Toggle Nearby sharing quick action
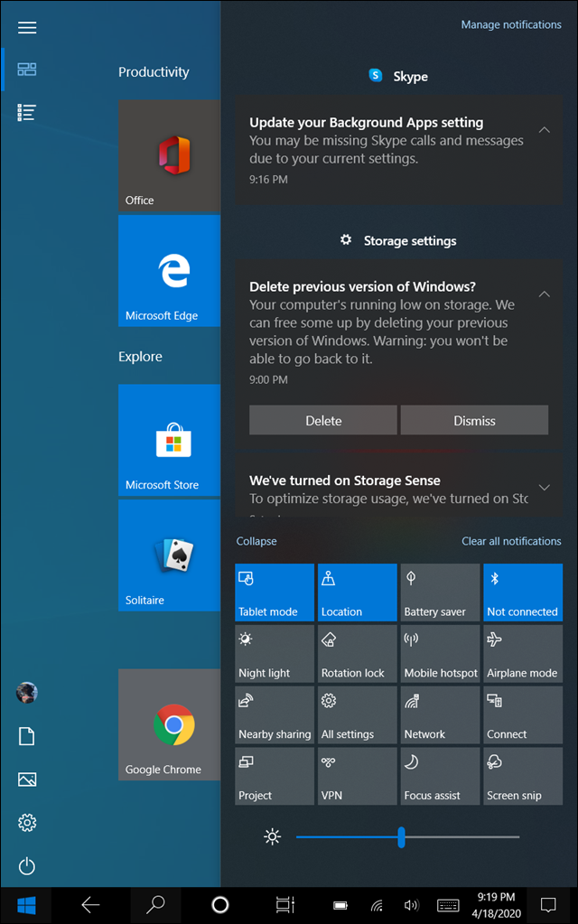The image size is (578, 924). coord(275,714)
